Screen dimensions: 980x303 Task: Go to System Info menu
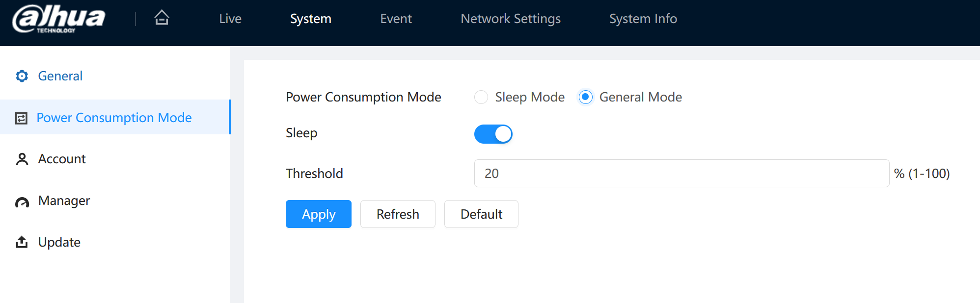pos(643,19)
